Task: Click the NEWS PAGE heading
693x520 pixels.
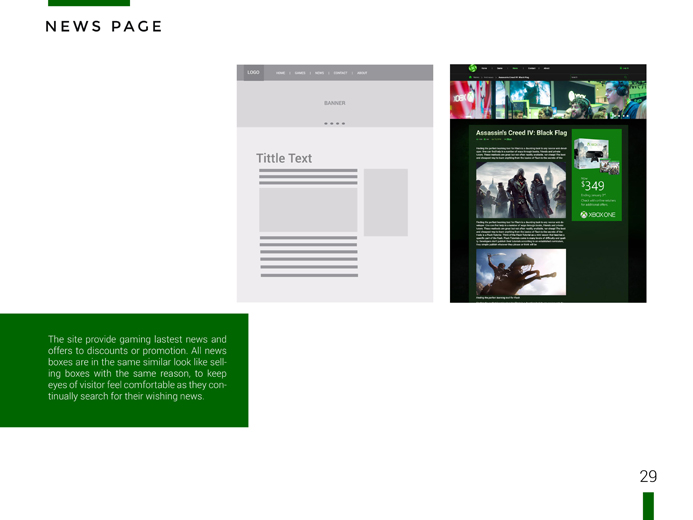Action: (x=104, y=27)
